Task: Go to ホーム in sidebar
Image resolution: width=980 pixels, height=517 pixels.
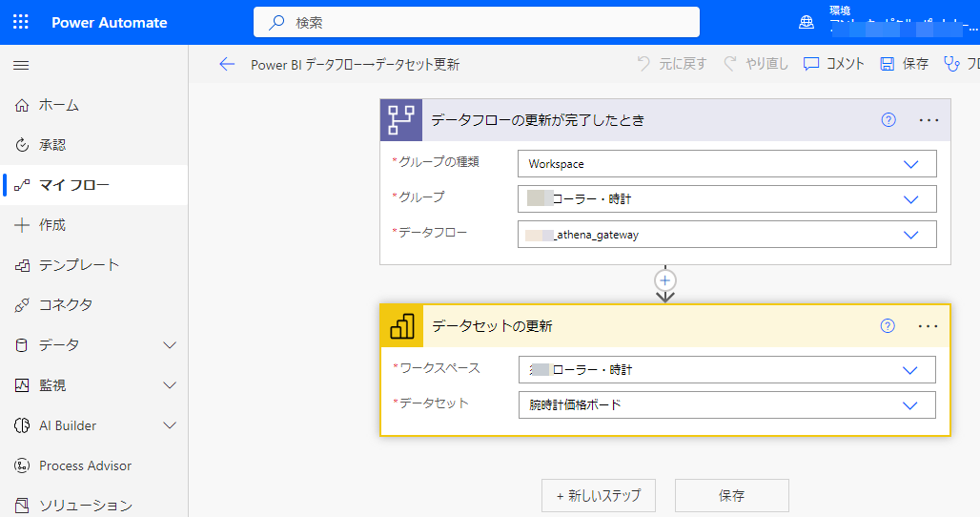Action: tap(93, 105)
